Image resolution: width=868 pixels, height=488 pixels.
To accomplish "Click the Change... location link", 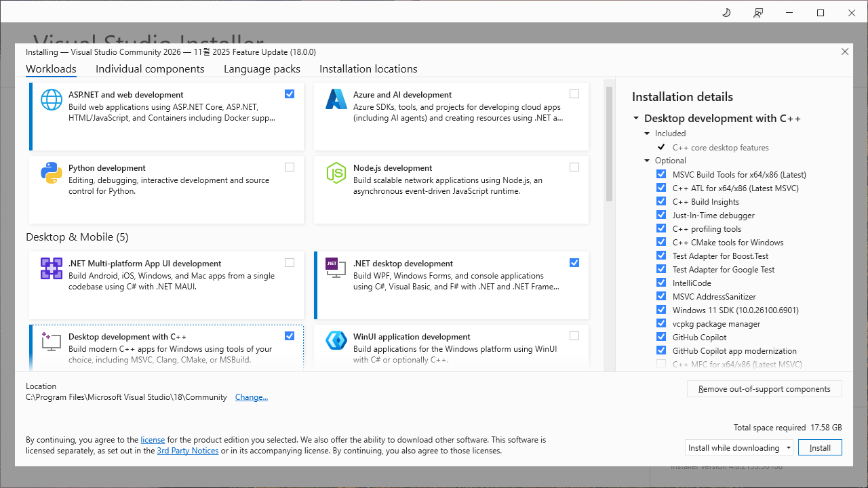I will [x=252, y=397].
